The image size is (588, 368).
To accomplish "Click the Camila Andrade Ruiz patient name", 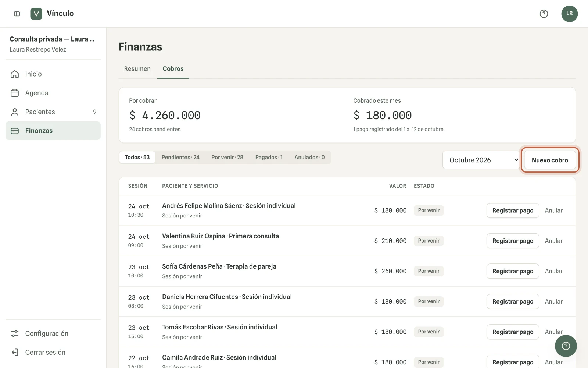I will pyautogui.click(x=193, y=358).
